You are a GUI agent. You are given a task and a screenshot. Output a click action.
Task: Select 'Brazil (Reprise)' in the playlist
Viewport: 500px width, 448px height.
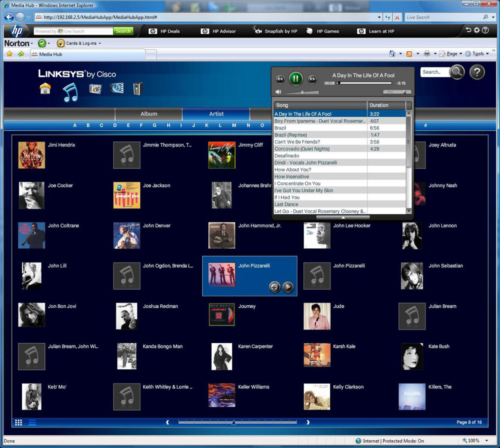pos(340,135)
